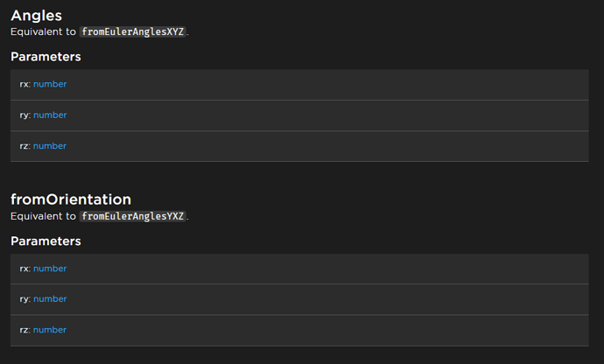Open the number type link for Angles ry

point(50,115)
